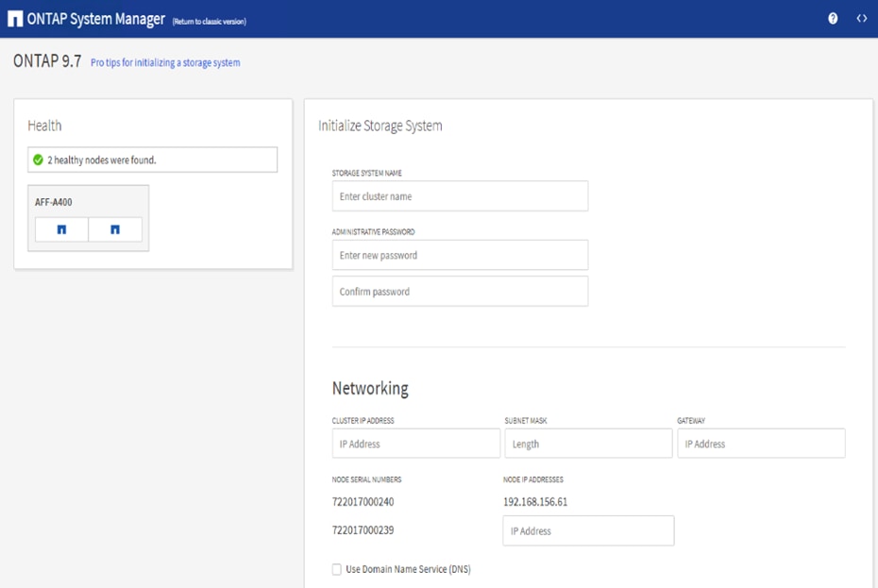This screenshot has width=878, height=588.
Task: Click the green healthy status checkmark
Action: click(x=38, y=160)
